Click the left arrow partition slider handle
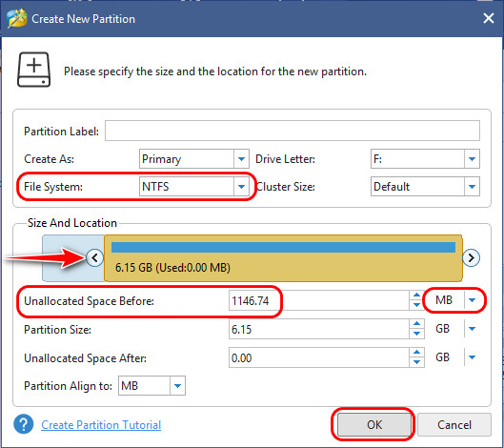The width and height of the screenshot is (504, 448). coord(95,258)
